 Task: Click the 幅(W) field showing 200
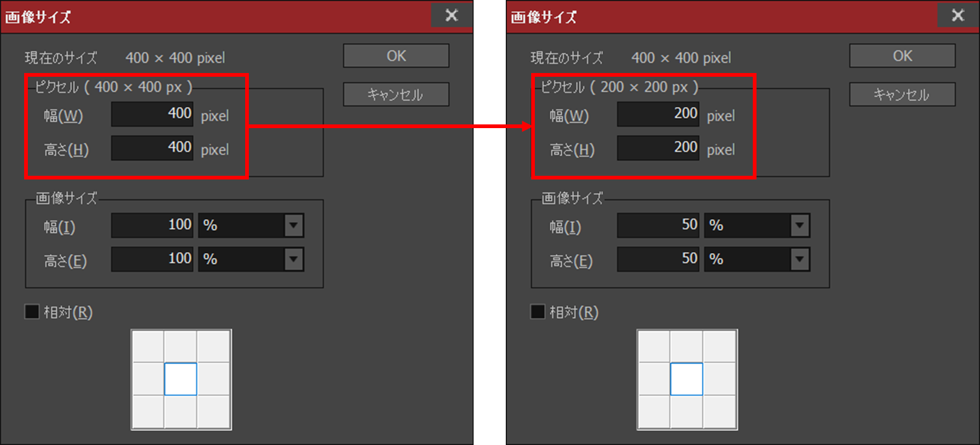click(x=658, y=114)
